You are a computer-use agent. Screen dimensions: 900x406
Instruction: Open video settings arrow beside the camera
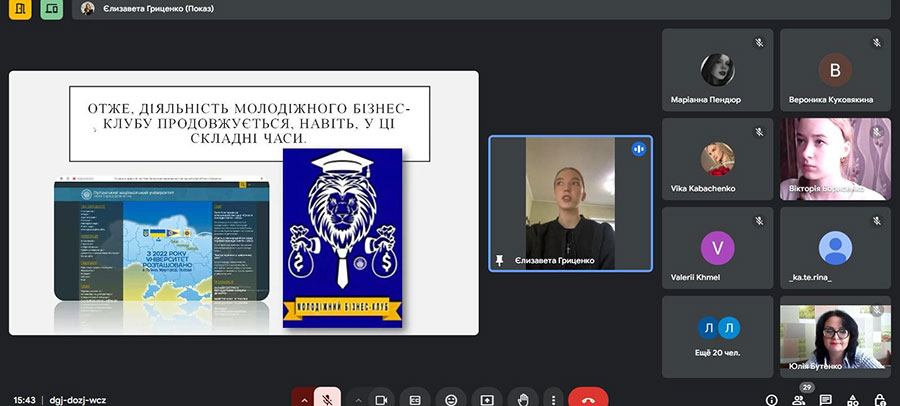coord(358,399)
